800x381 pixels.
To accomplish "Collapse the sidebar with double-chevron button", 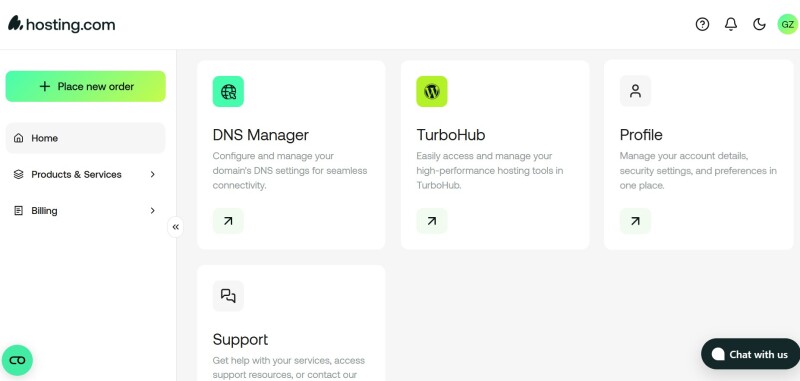I will 176,227.
